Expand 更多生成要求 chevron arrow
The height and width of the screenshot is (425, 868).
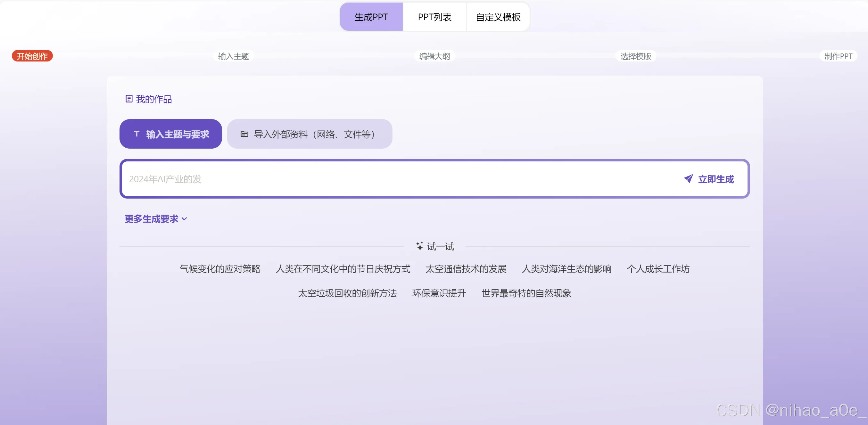pyautogui.click(x=184, y=219)
